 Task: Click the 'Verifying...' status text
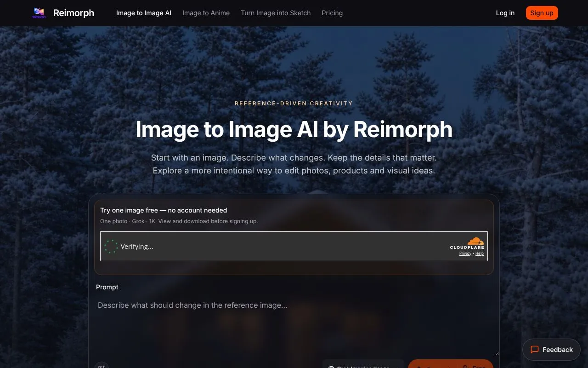(x=137, y=247)
